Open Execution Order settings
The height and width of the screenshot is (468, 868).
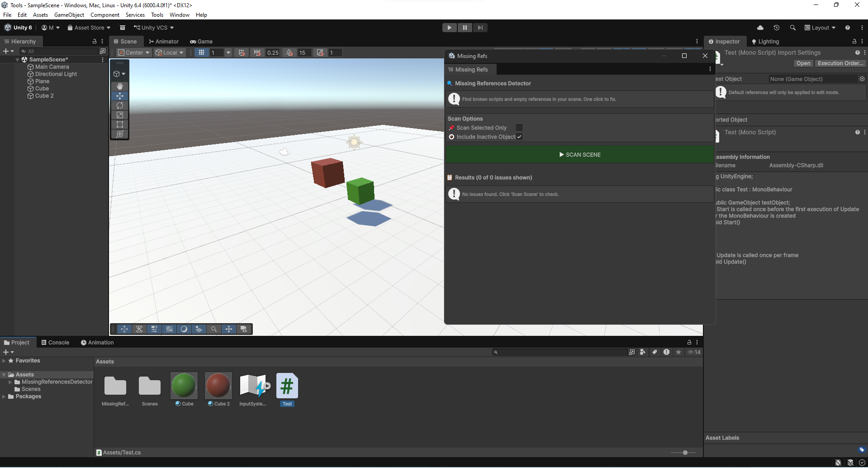[x=840, y=63]
